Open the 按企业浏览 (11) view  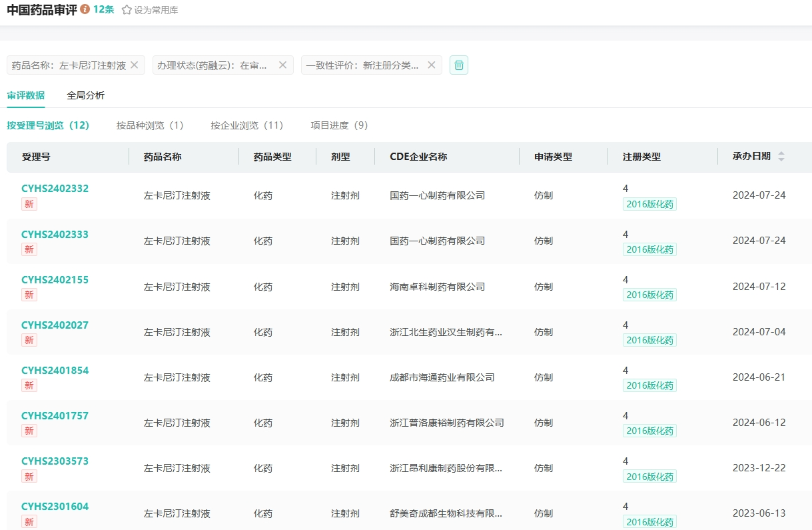(247, 125)
